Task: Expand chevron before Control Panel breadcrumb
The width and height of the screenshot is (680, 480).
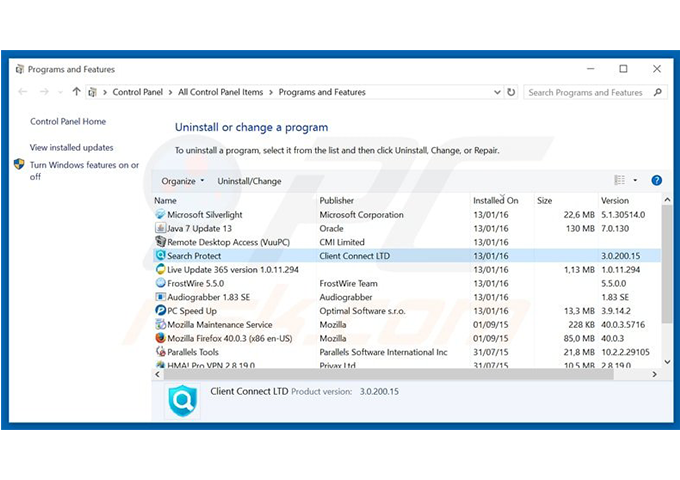Action: pyautogui.click(x=105, y=92)
